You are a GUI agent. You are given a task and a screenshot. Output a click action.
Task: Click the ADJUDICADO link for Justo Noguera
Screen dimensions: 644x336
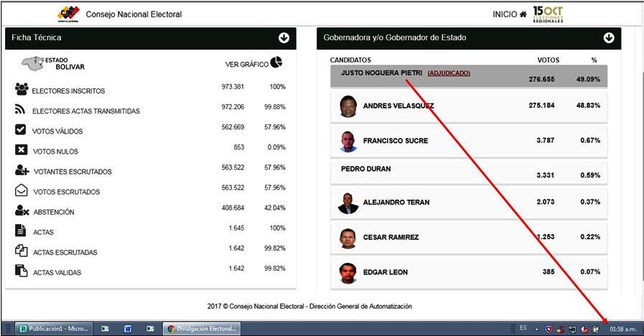pyautogui.click(x=449, y=73)
